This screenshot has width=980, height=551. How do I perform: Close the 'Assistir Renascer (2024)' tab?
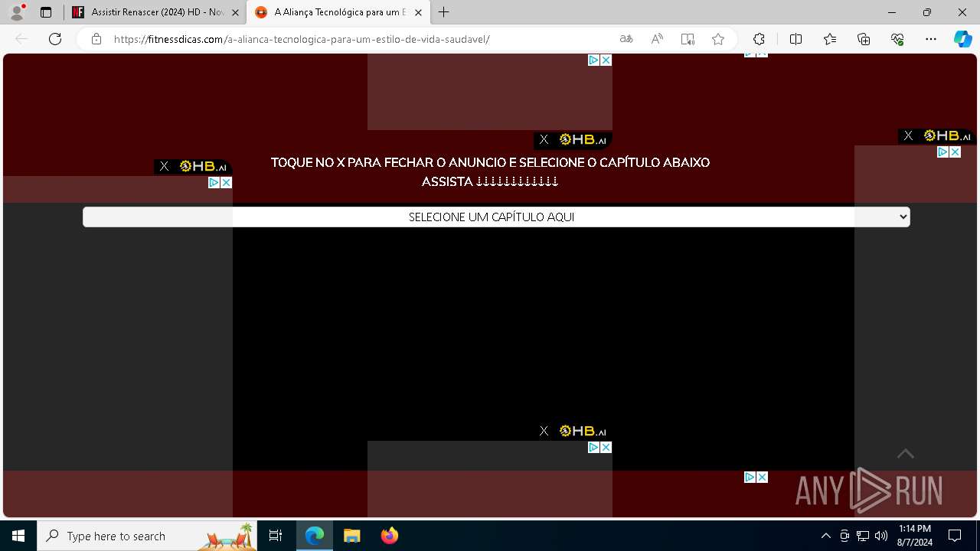pyautogui.click(x=235, y=12)
